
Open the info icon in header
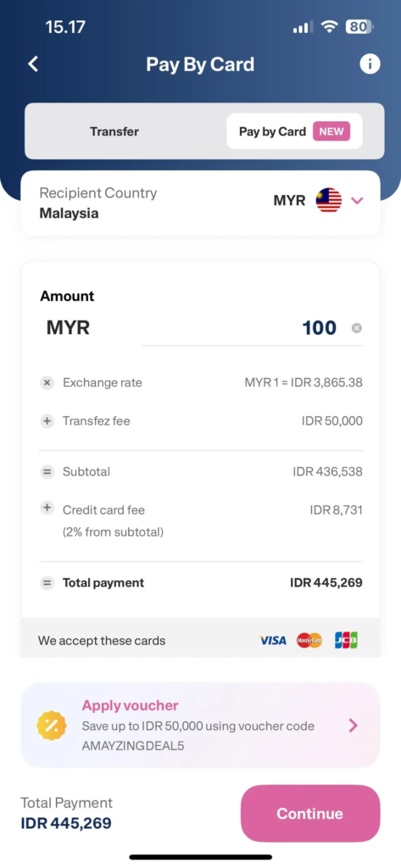(x=370, y=64)
